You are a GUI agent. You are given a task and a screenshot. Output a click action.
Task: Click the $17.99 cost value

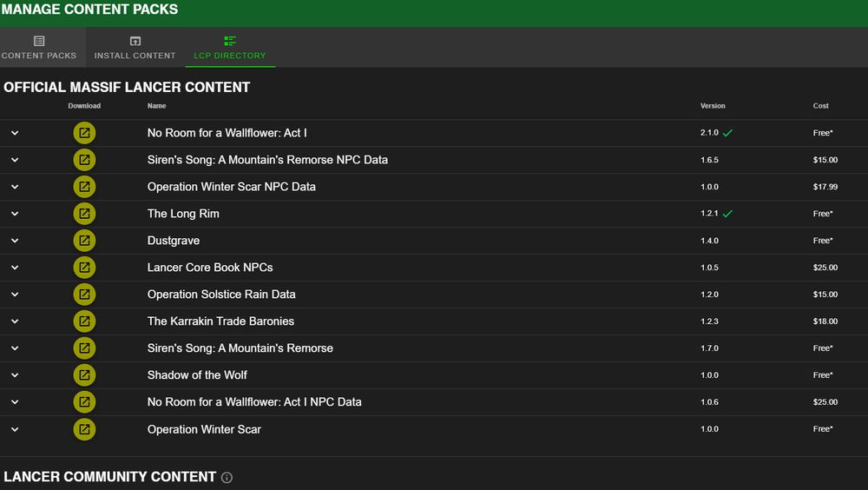point(825,187)
